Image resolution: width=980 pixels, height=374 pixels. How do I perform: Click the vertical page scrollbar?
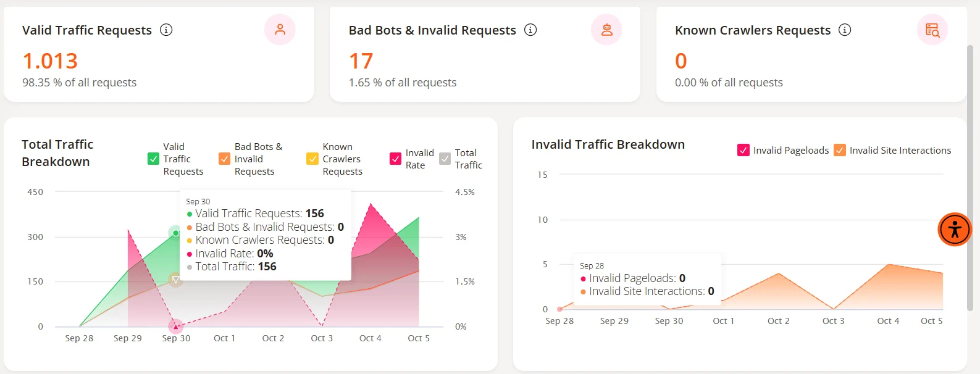point(970,178)
